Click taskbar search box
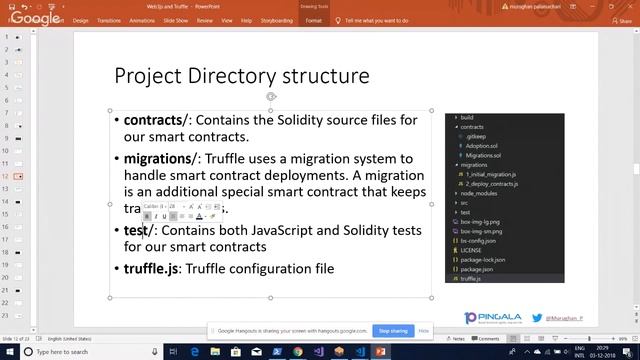640x360 pixels. 91,351
